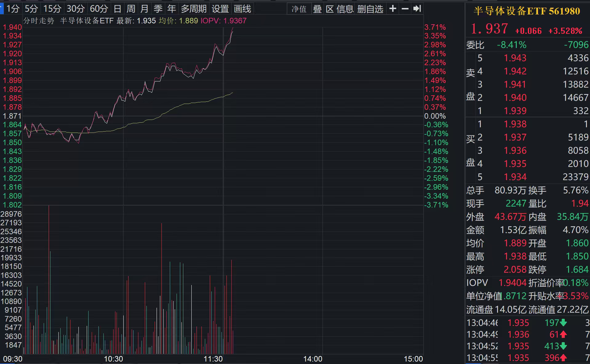Click 删自选 to remove from watchlist
Image resolution: width=590 pixels, height=364 pixels.
(x=370, y=9)
